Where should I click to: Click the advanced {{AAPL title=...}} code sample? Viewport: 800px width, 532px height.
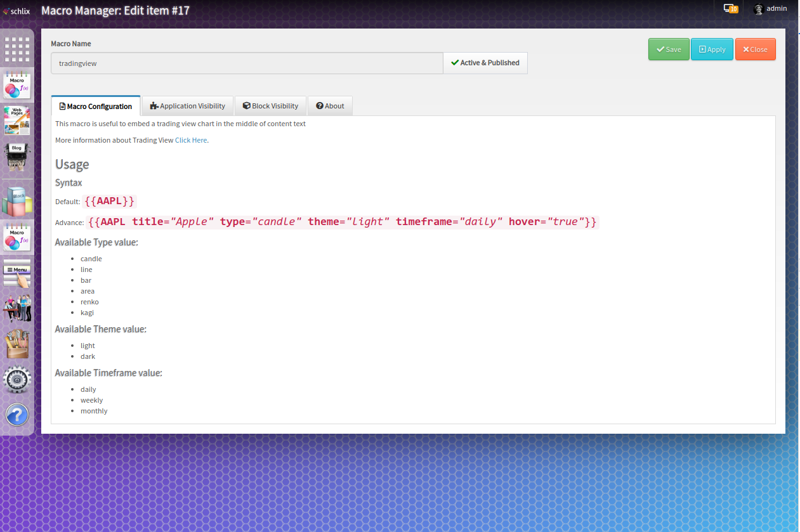coord(343,222)
